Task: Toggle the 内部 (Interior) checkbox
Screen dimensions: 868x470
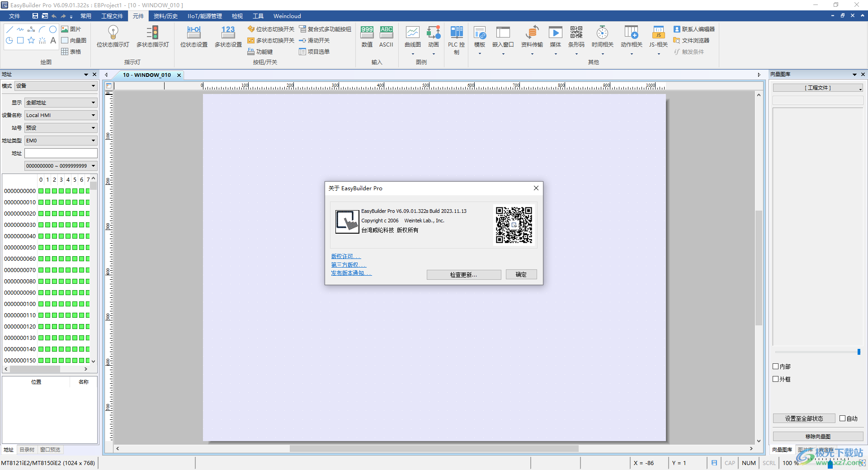Action: pyautogui.click(x=776, y=367)
